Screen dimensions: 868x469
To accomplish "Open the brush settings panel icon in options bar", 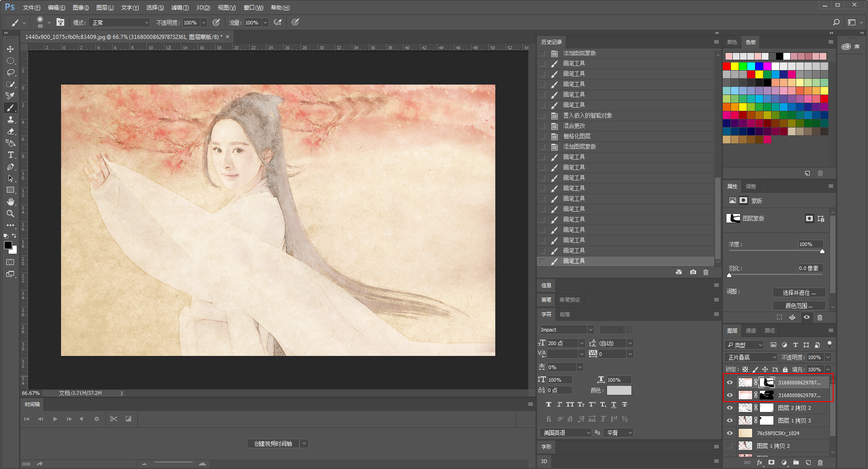I will tap(61, 22).
